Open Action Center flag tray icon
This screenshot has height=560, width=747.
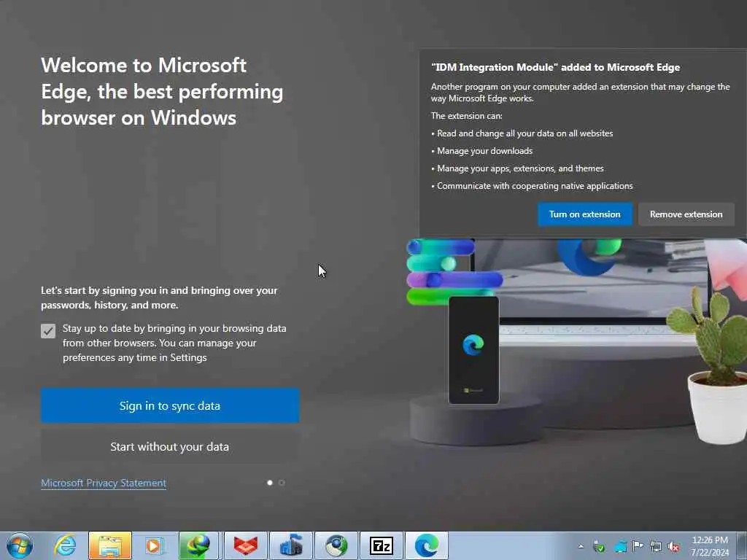coord(638,546)
